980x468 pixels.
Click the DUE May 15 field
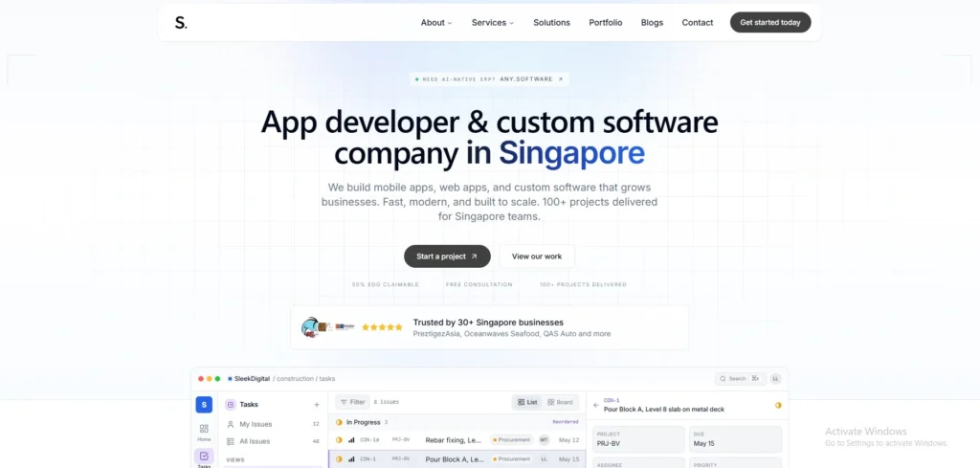coord(735,439)
